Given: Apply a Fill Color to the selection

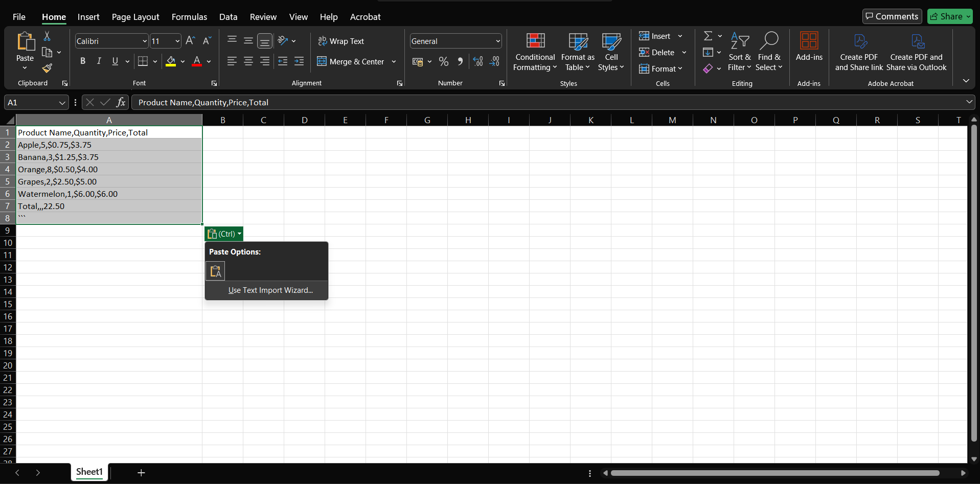Looking at the screenshot, I should coord(172,61).
